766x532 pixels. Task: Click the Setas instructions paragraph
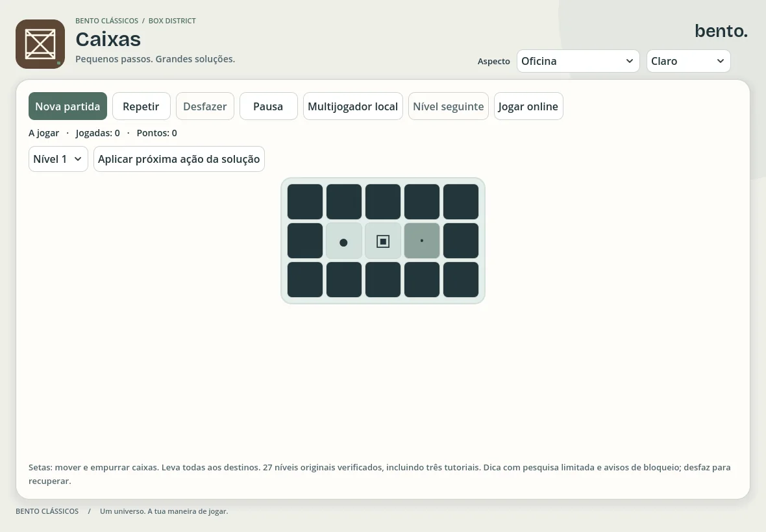pos(380,474)
